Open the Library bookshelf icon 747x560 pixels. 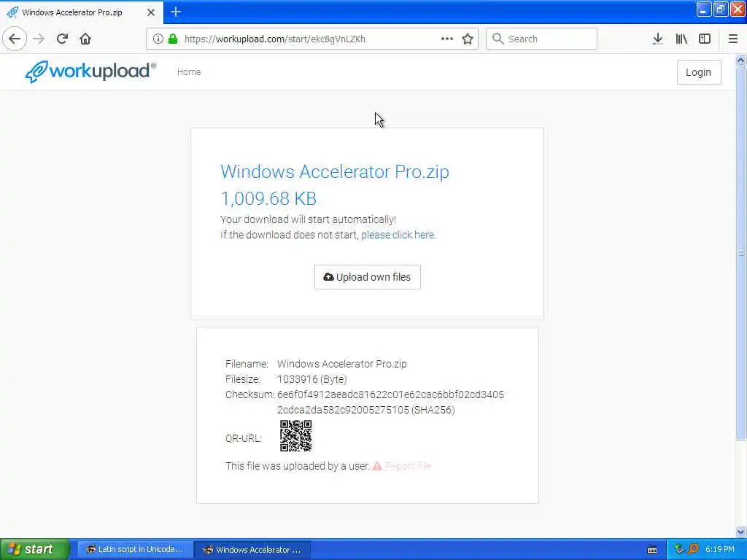click(x=681, y=39)
